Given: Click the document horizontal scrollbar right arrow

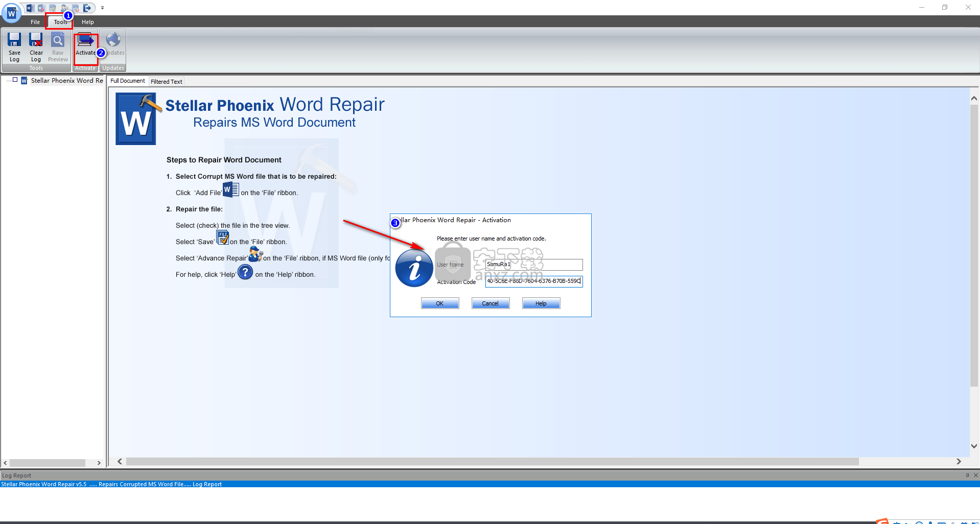Looking at the screenshot, I should (959, 461).
